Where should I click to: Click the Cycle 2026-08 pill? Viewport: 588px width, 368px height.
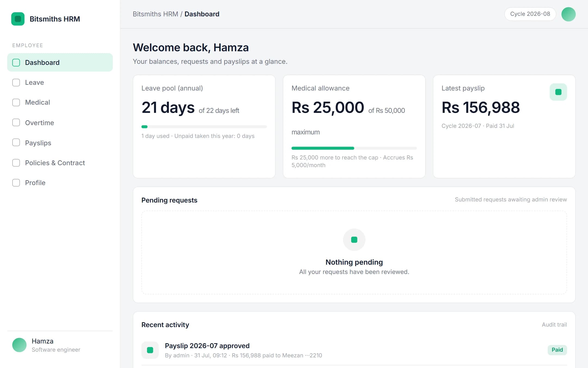pos(530,14)
